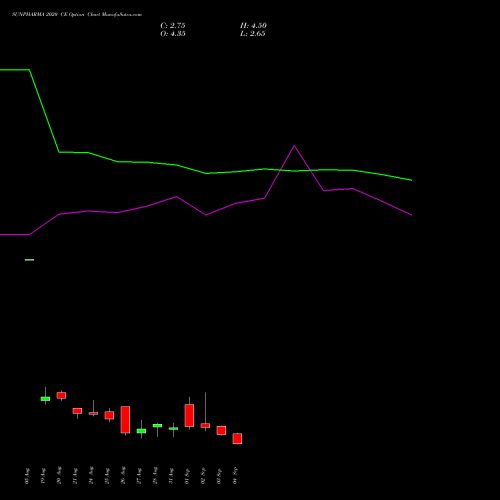Click the red candle for 25 Aug

pos(109,415)
